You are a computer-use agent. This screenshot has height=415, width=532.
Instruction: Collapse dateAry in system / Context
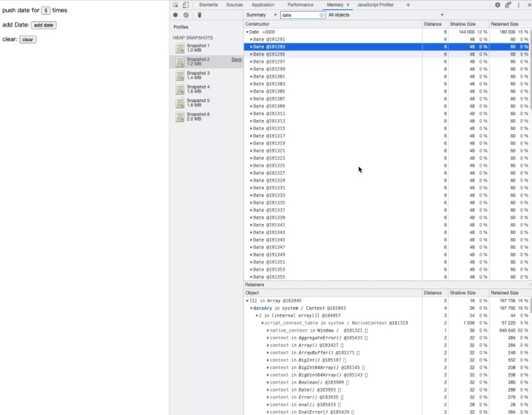pos(252,308)
